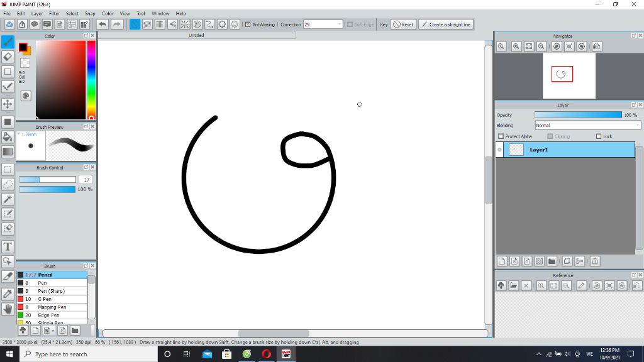Select the Layer1 thumbnail
This screenshot has width=644, height=362.
[x=516, y=150]
